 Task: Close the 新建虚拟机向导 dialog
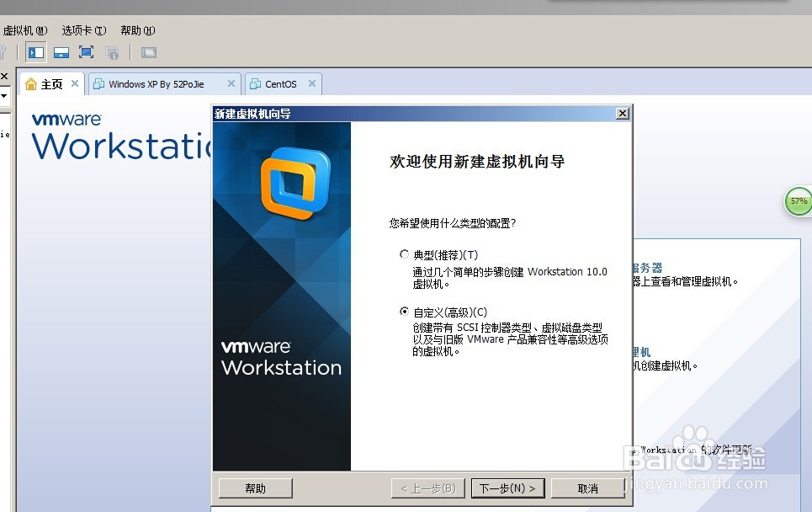(x=623, y=114)
